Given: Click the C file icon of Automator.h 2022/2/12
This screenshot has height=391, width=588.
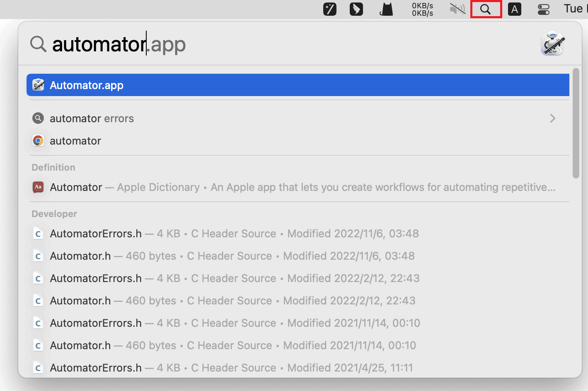Looking at the screenshot, I should [x=38, y=301].
